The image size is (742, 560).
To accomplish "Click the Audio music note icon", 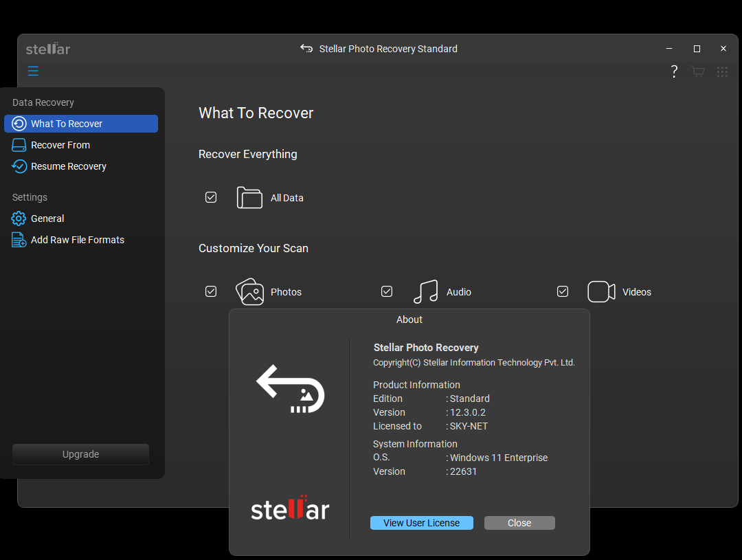I will tap(425, 291).
